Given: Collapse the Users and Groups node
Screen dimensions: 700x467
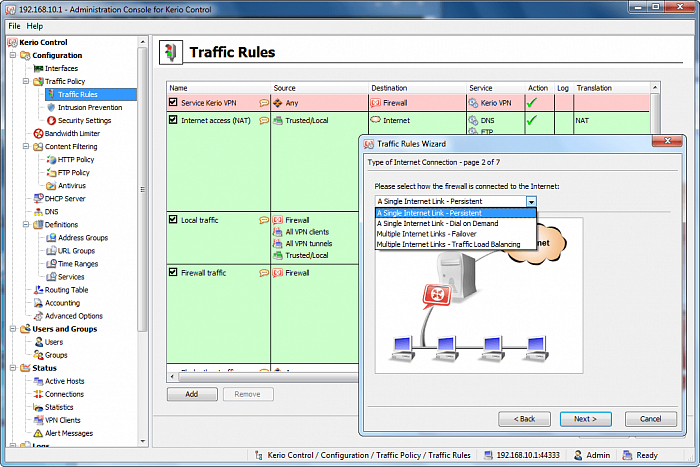Looking at the screenshot, I should click(x=13, y=329).
